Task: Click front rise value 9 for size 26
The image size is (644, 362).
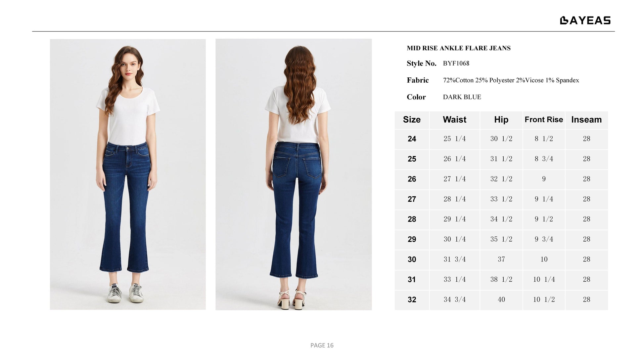Action: 544,179
